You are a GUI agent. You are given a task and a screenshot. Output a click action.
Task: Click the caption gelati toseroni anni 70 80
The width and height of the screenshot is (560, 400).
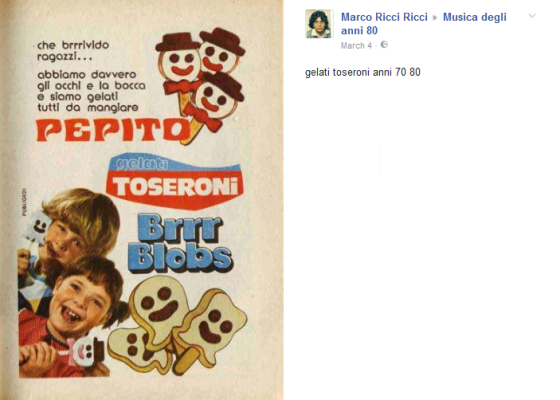click(x=362, y=72)
